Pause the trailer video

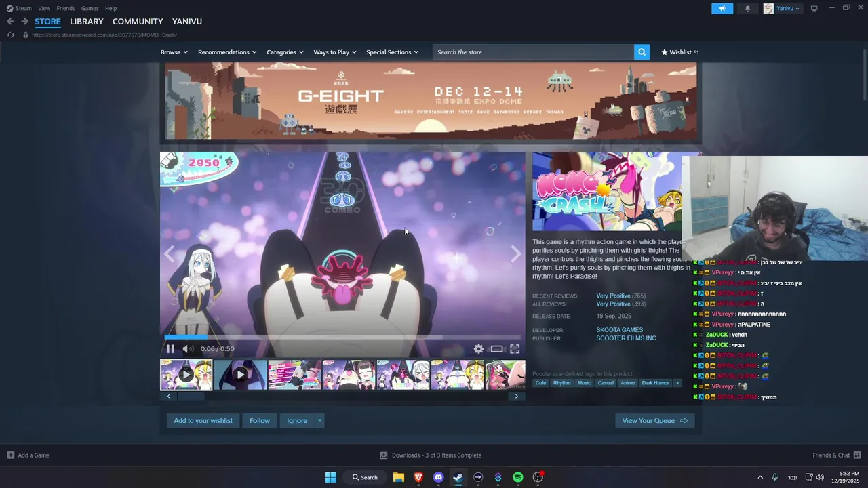(170, 349)
